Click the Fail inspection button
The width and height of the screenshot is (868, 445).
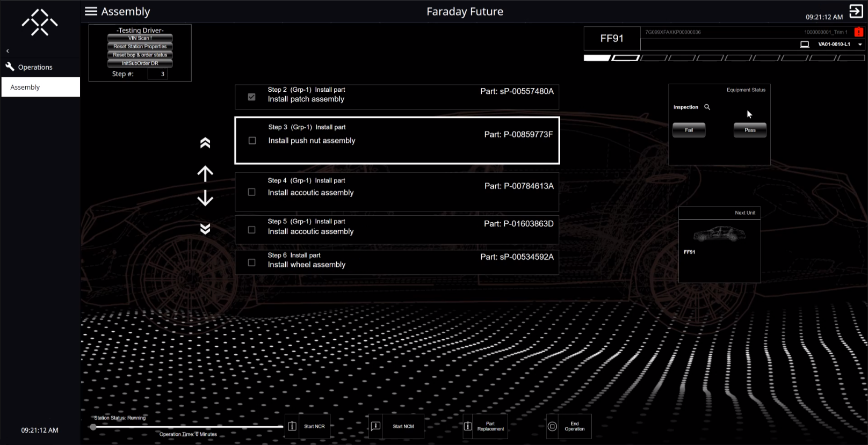(x=689, y=130)
